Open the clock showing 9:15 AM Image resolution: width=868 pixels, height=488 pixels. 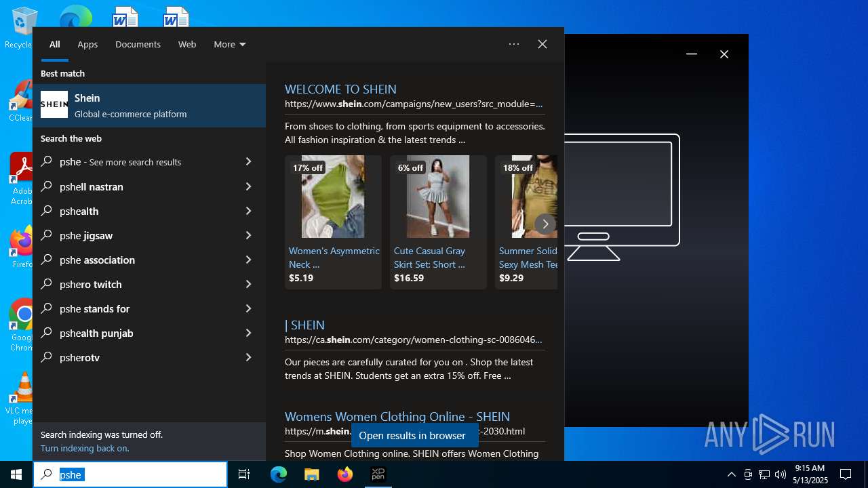point(810,474)
